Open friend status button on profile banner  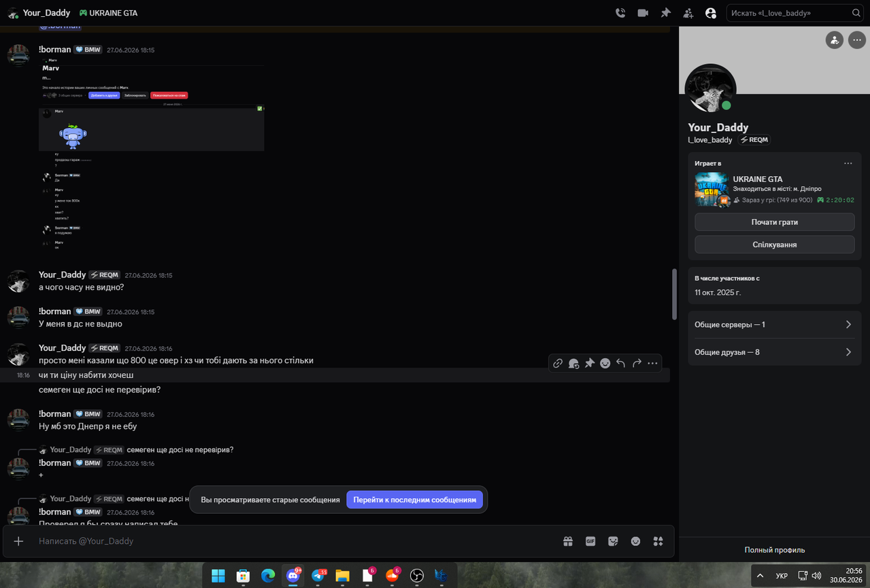[x=835, y=40]
